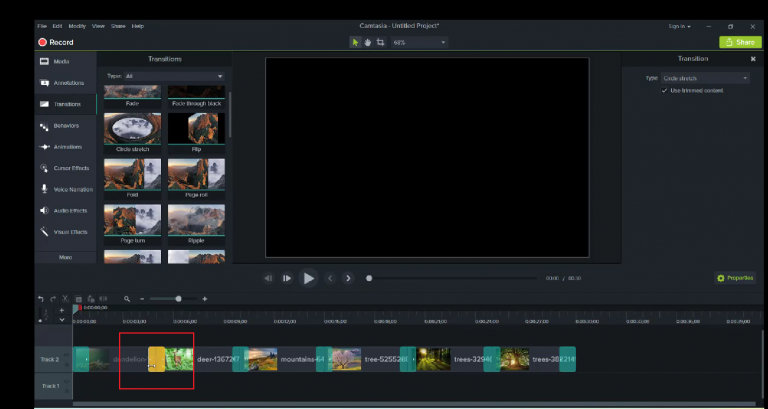Zoom in timeline with plus icon

coord(205,299)
